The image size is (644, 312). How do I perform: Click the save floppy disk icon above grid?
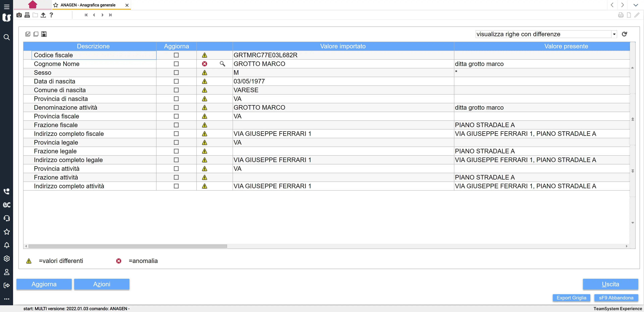[44, 34]
